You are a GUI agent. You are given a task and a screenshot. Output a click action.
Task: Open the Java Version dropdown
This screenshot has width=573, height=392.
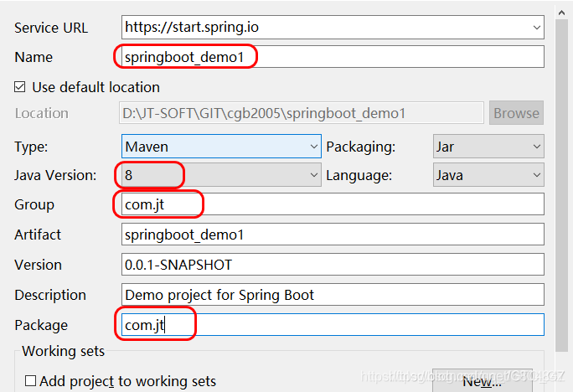click(x=221, y=174)
